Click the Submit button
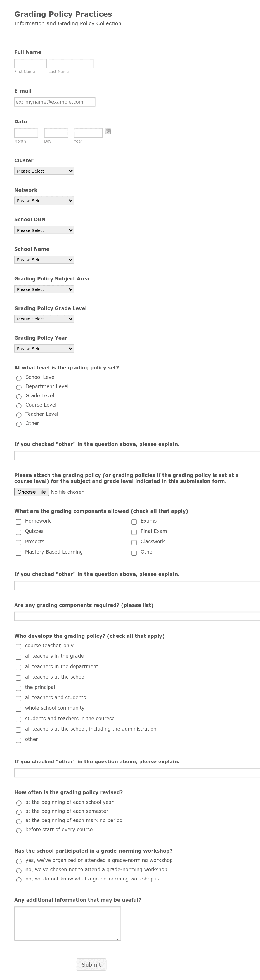This screenshot has height=980, width=260. click(91, 964)
